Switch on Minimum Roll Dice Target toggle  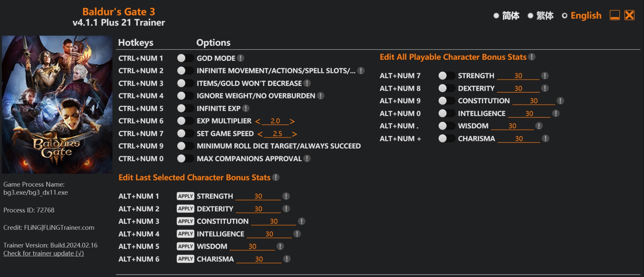point(185,146)
